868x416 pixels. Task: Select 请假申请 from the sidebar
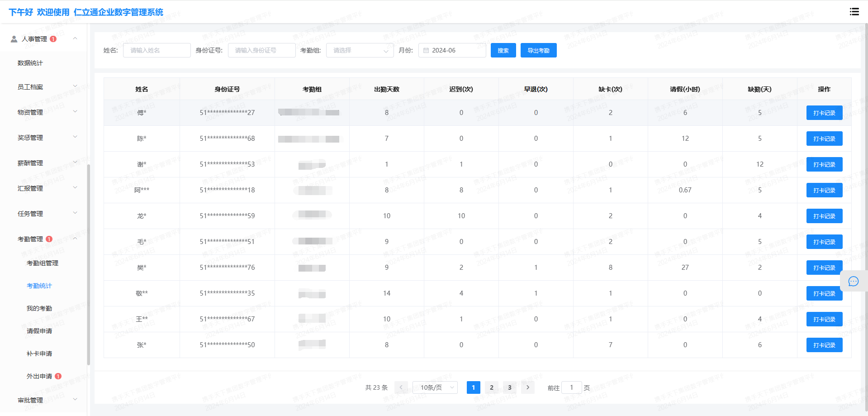[39, 331]
